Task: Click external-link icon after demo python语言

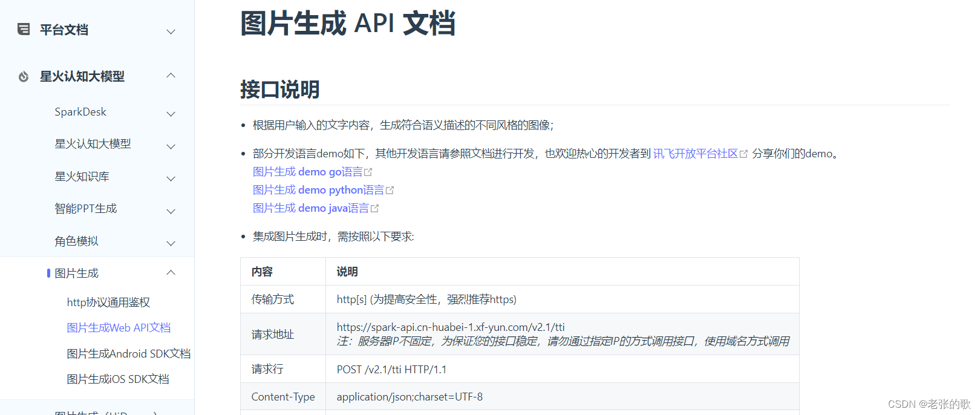Action: point(390,190)
